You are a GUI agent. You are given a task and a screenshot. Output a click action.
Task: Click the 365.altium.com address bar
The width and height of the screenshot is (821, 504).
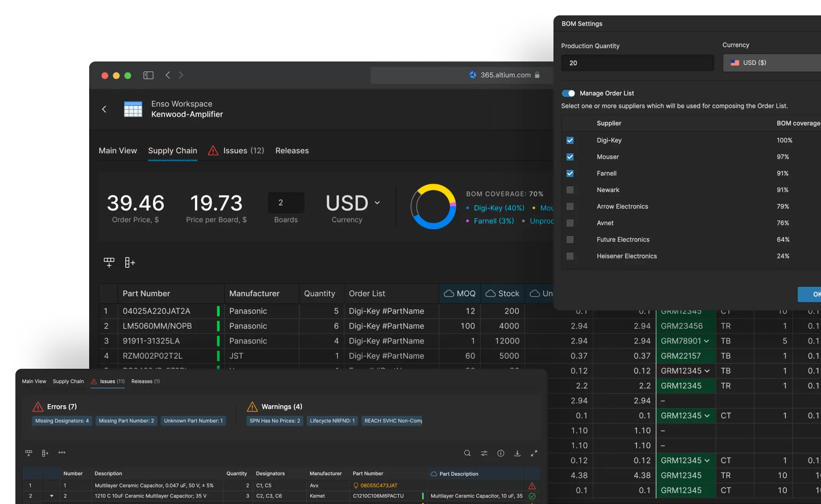tap(461, 75)
